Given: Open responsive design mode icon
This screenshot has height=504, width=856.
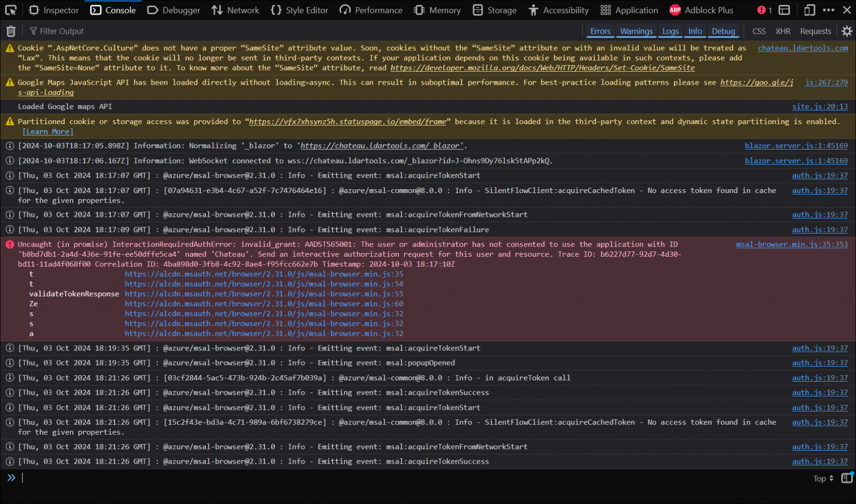Looking at the screenshot, I should pyautogui.click(x=809, y=10).
